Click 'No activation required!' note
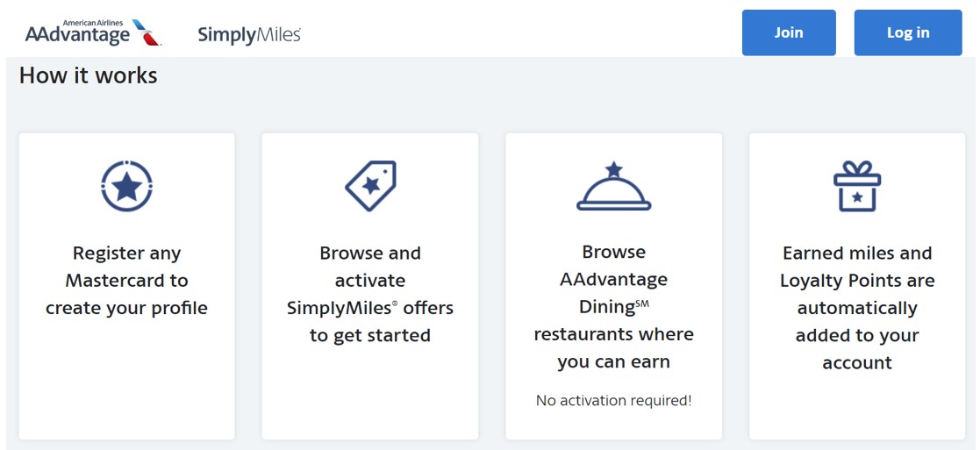Screen dimensions: 980x450 (x=613, y=401)
